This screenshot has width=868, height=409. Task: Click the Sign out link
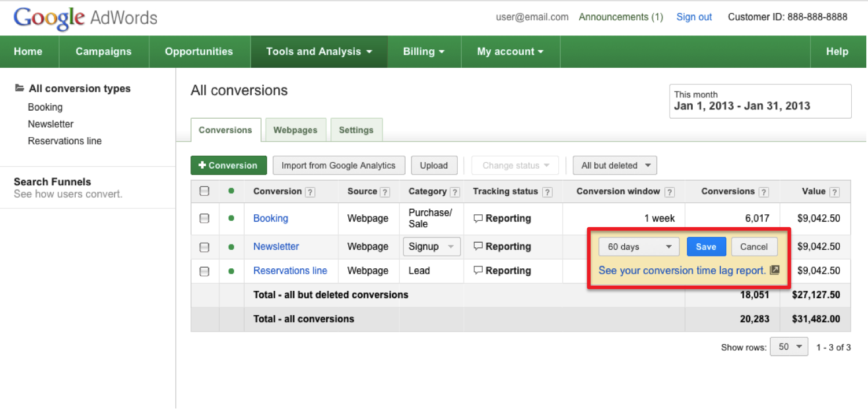[694, 17]
